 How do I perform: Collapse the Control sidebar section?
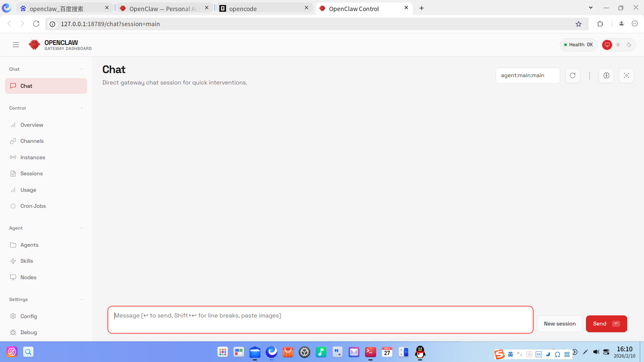coord(82,108)
